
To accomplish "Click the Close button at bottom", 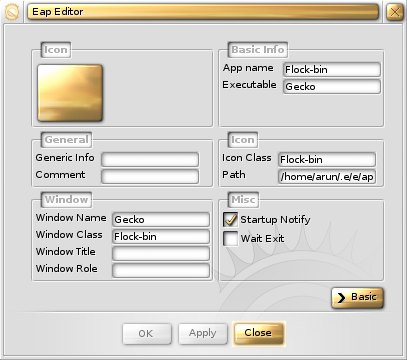I will (x=258, y=333).
